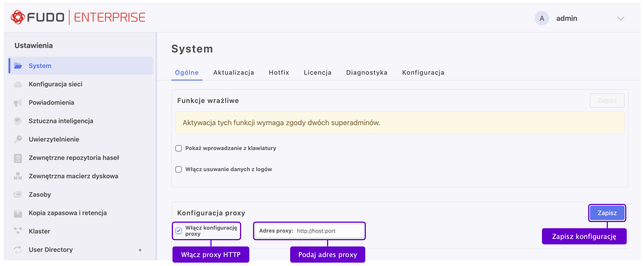Switch to the Aktualizacja tab
This screenshot has width=644, height=266.
point(234,72)
